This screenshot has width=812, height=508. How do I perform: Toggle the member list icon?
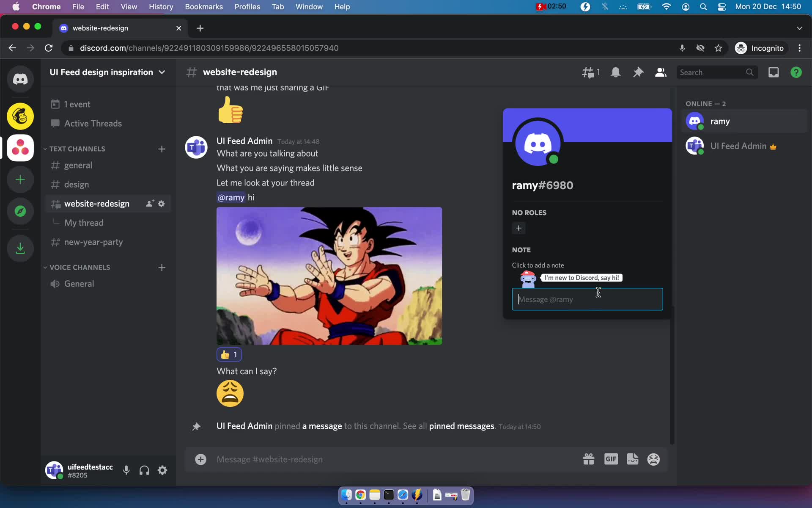(661, 72)
